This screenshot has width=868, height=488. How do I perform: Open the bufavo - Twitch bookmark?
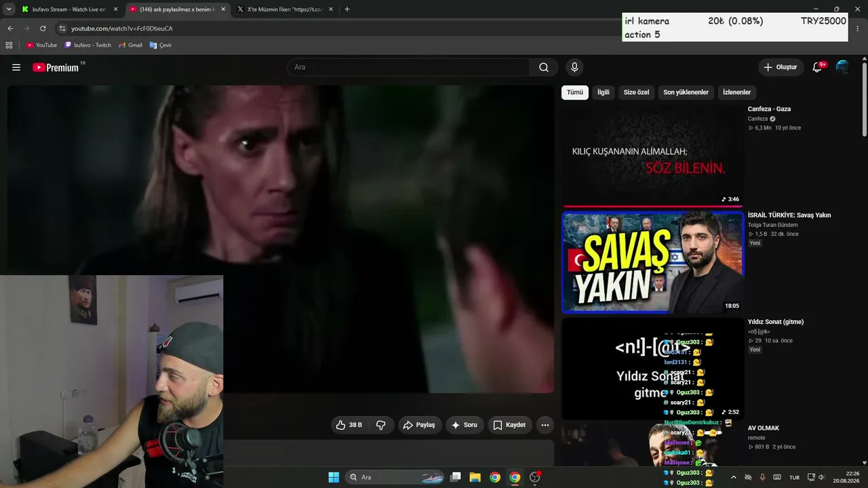pos(87,45)
